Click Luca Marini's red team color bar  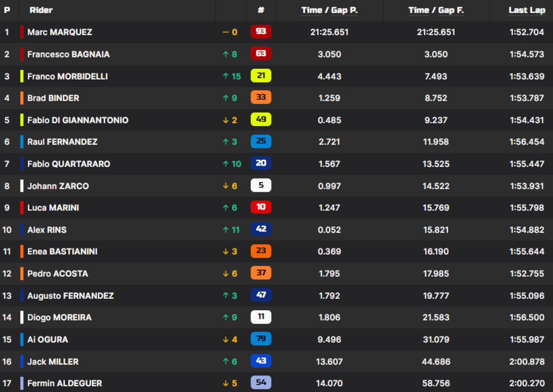tap(22, 208)
